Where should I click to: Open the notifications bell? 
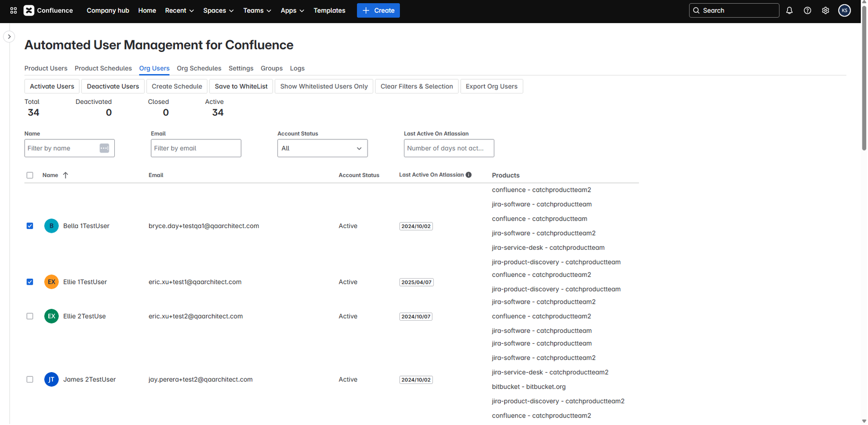tap(790, 10)
